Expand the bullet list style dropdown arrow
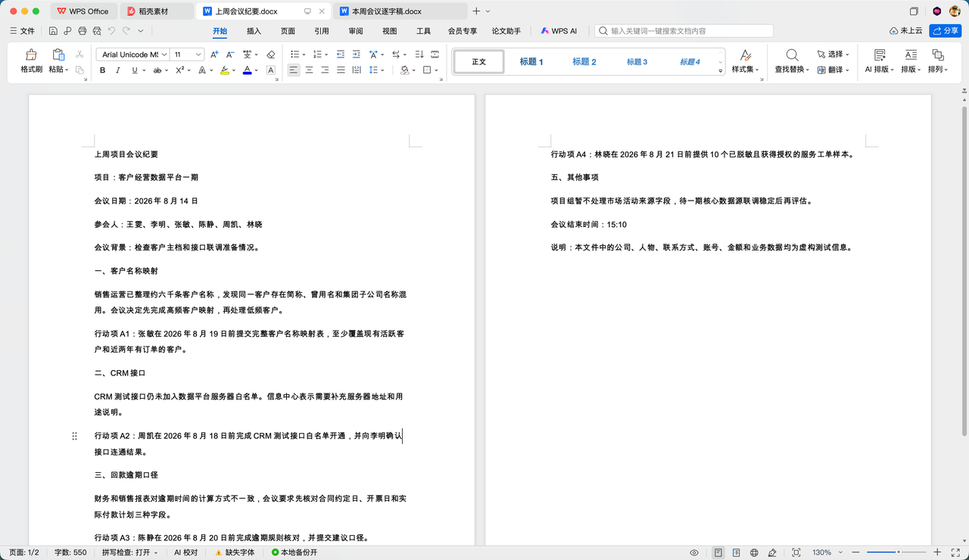 click(303, 54)
